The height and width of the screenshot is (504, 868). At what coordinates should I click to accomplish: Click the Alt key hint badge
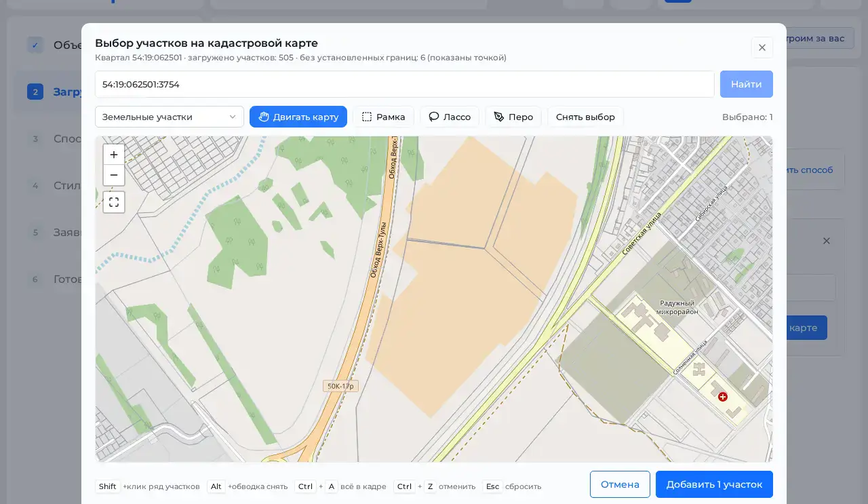(216, 486)
